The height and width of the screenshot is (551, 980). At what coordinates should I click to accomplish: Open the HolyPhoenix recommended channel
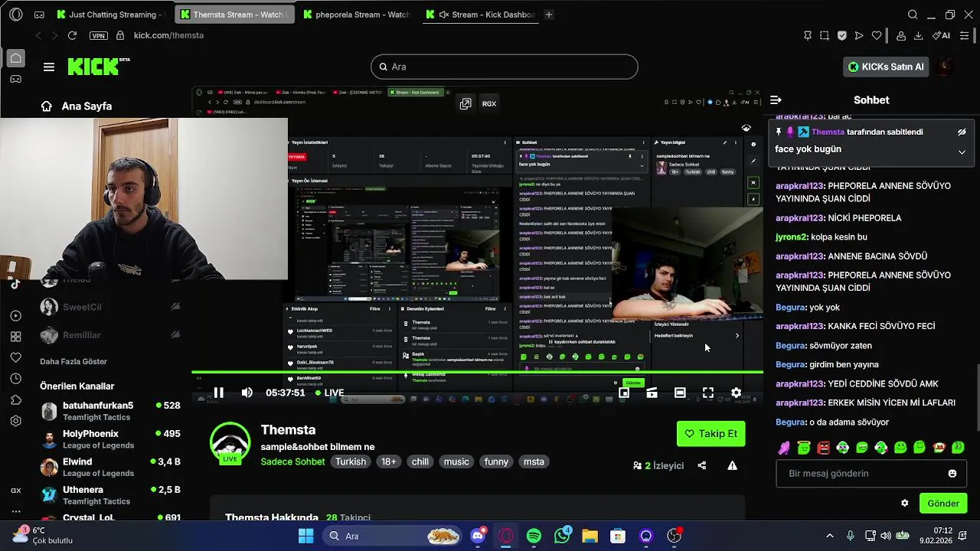(x=111, y=439)
